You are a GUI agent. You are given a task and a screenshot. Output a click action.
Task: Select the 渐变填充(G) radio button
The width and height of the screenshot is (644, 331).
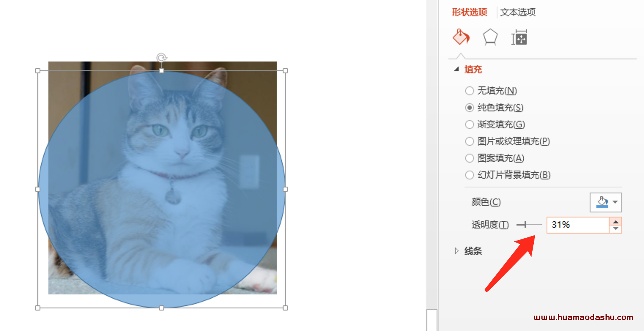(x=470, y=124)
